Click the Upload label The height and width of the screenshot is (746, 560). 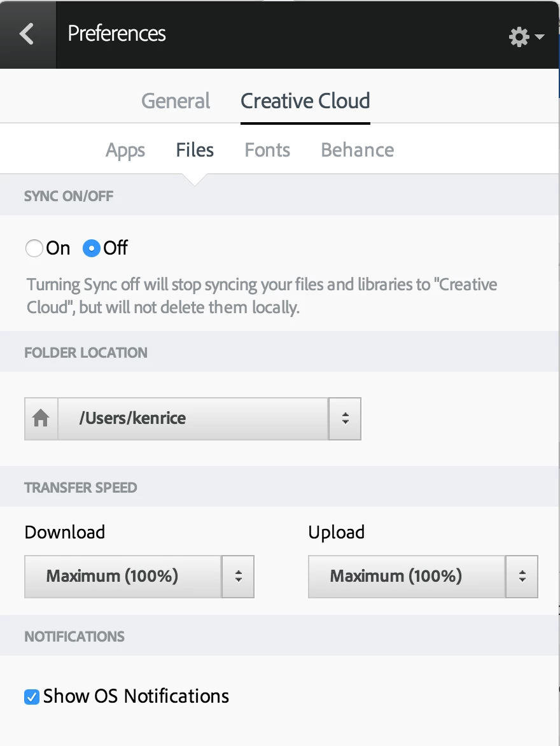337,533
